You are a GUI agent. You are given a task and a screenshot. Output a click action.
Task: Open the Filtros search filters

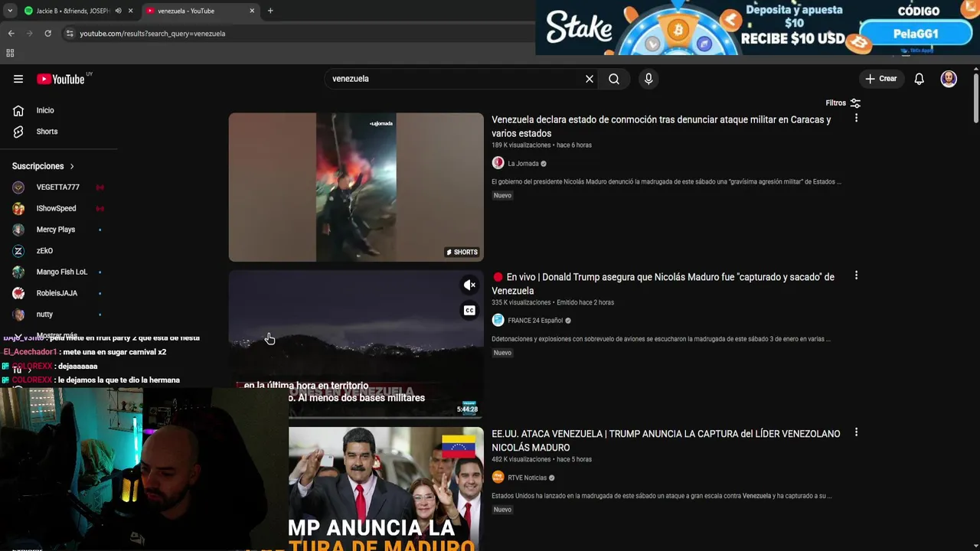(843, 103)
